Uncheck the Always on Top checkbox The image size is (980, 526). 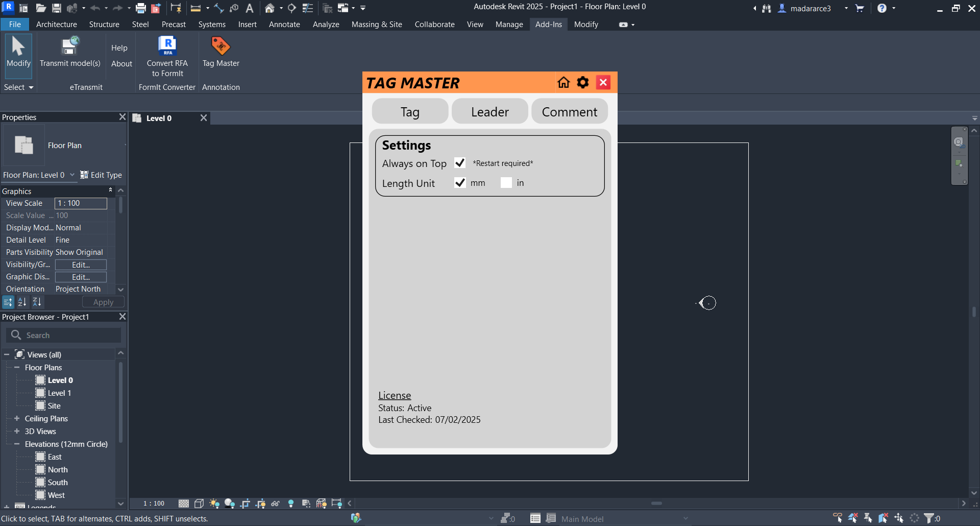460,163
